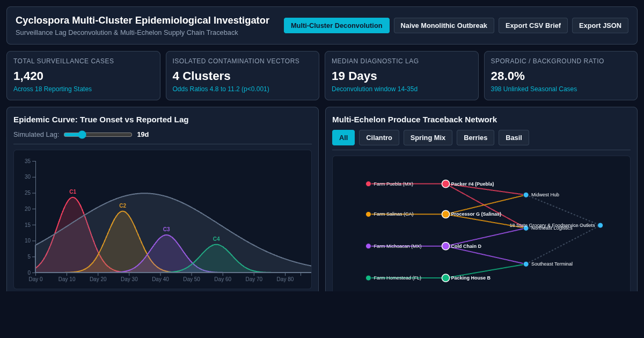644x338 pixels.
Task: Click the Packer #4 (Puebla) node circle
Action: (445, 184)
